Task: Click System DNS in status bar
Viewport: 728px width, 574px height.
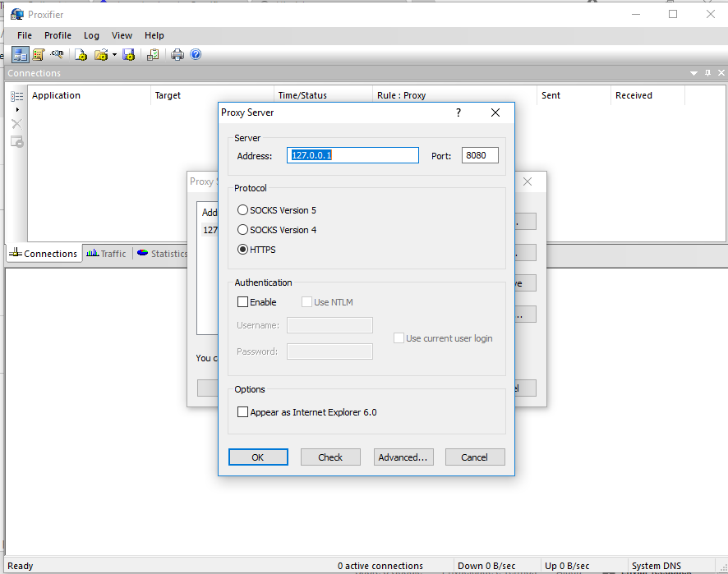Action: tap(657, 566)
